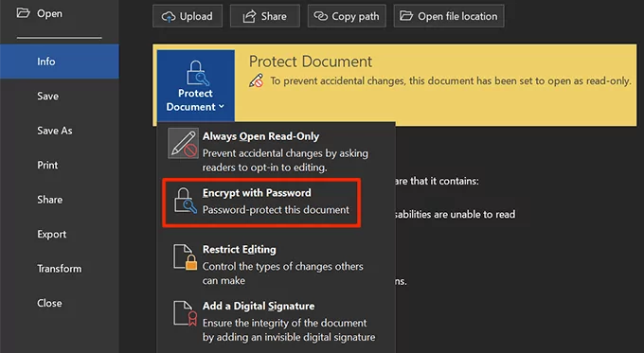Expand the Protect Document dropdown chevron

coord(222,107)
